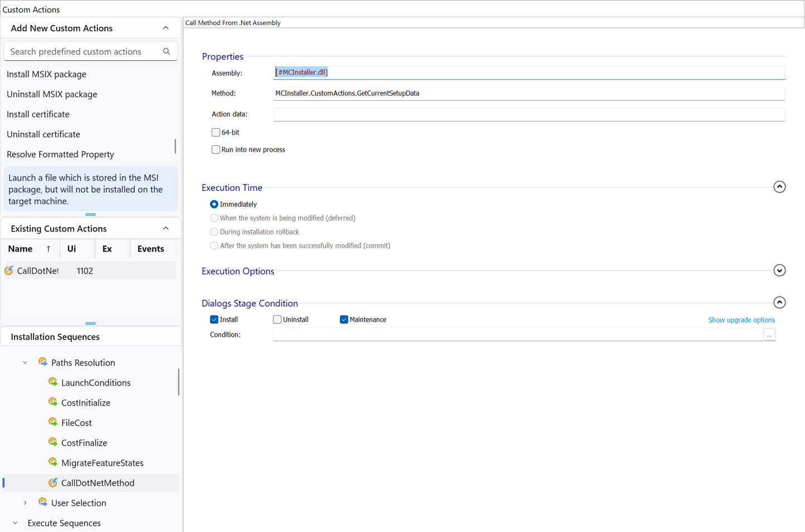Choose Resolve Formatted Property action

[60, 154]
